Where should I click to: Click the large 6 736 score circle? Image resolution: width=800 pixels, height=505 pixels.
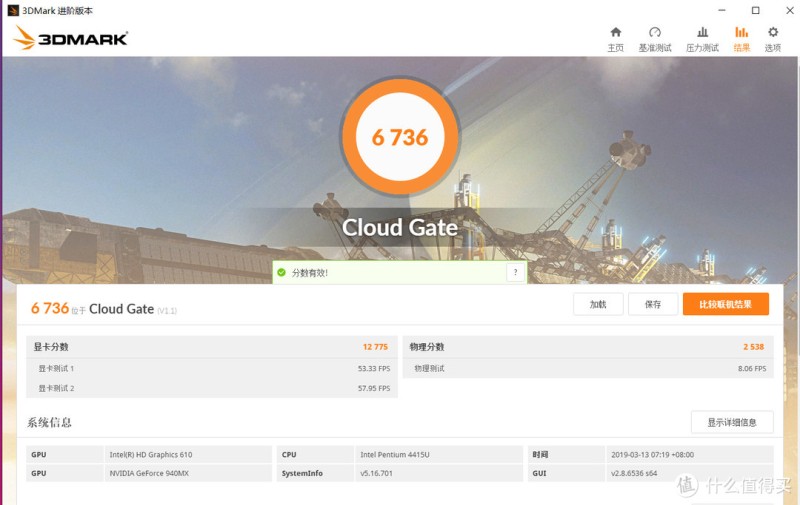tap(400, 137)
